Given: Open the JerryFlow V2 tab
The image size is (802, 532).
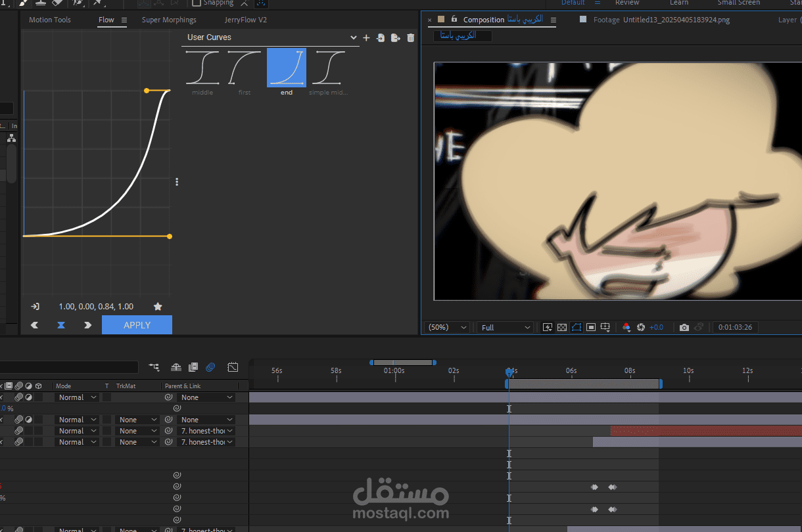Looking at the screenshot, I should click(x=246, y=20).
